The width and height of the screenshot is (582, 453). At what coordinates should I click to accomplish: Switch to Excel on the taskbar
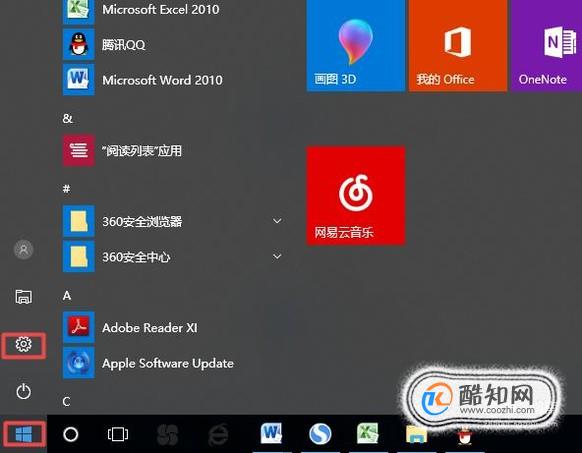pyautogui.click(x=368, y=433)
